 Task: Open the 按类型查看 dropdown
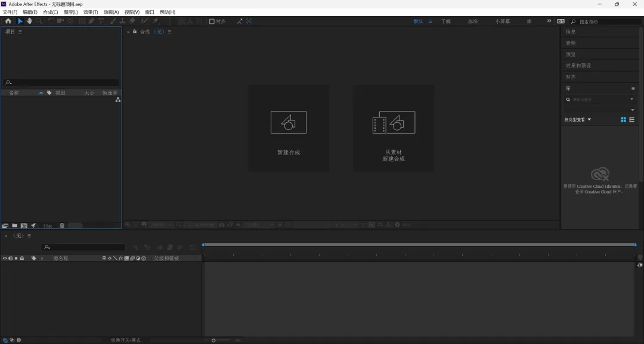(577, 119)
